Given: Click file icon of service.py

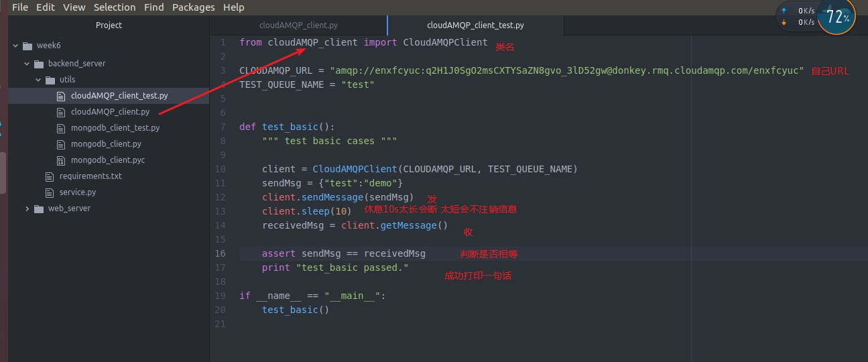Looking at the screenshot, I should 50,192.
